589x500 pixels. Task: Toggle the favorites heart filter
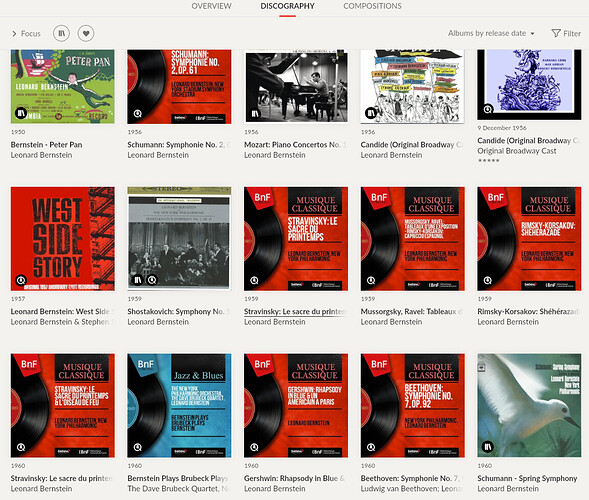86,33
